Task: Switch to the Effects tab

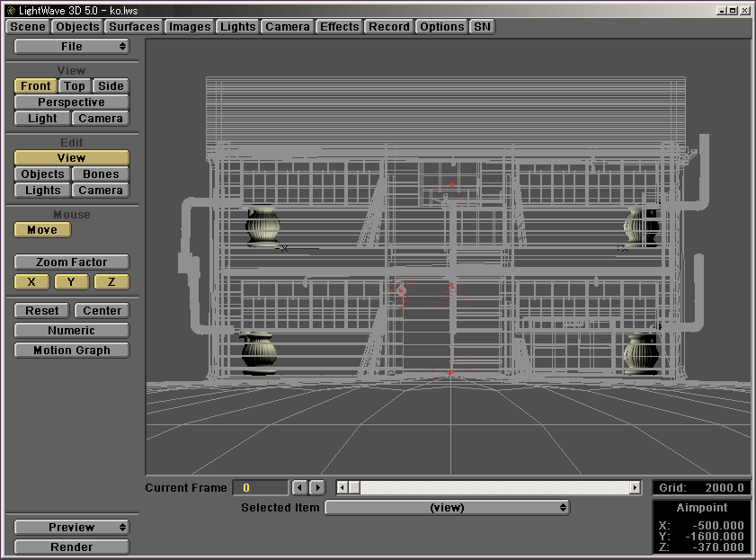Action: click(339, 27)
